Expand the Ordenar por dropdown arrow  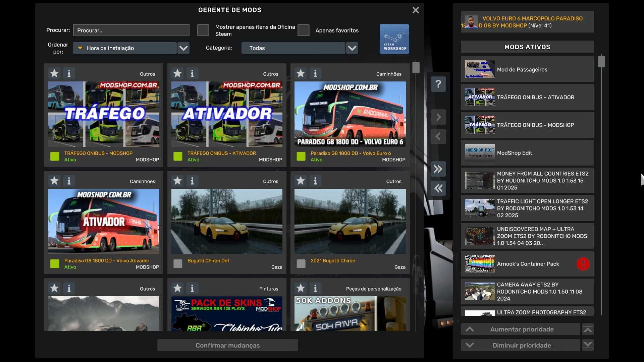183,48
